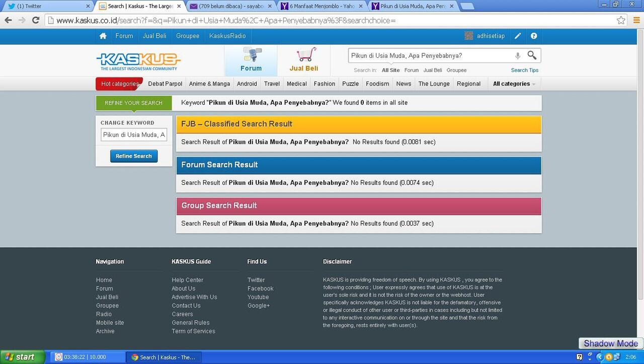Viewport: 644px width, 364px height.
Task: Open the Regional category
Action: (468, 84)
